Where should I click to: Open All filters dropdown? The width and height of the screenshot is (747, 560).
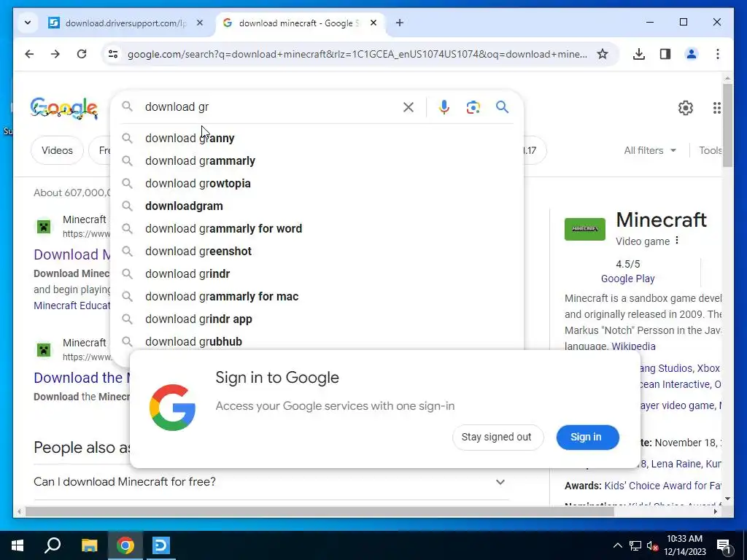pyautogui.click(x=650, y=150)
